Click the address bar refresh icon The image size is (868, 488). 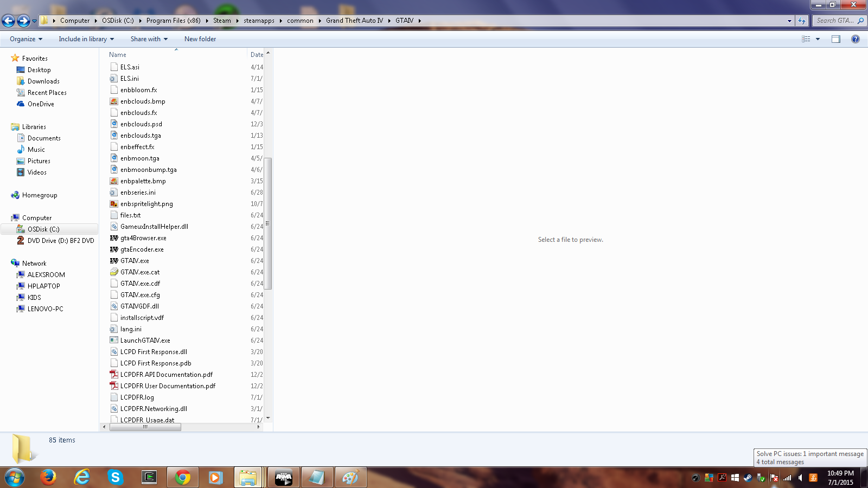[801, 21]
